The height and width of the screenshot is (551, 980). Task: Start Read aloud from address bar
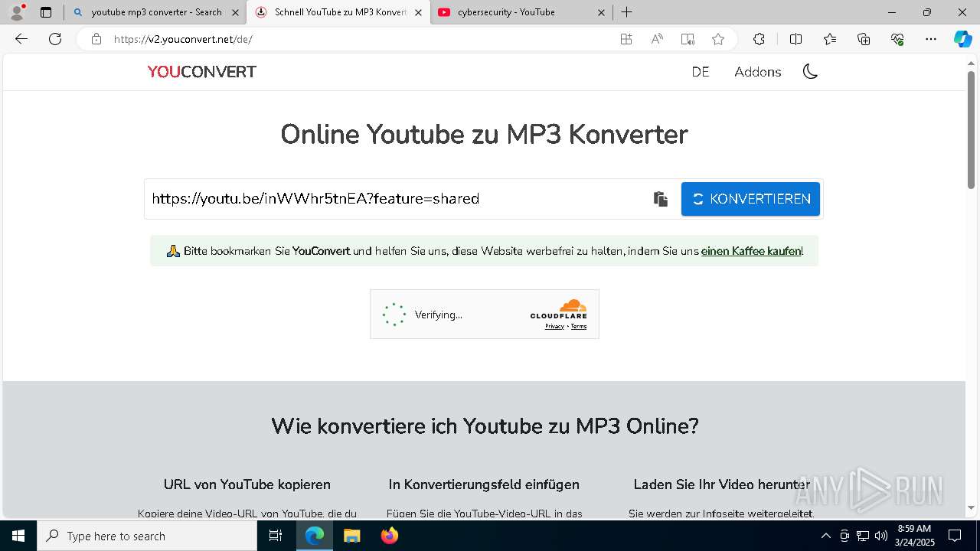click(x=657, y=39)
